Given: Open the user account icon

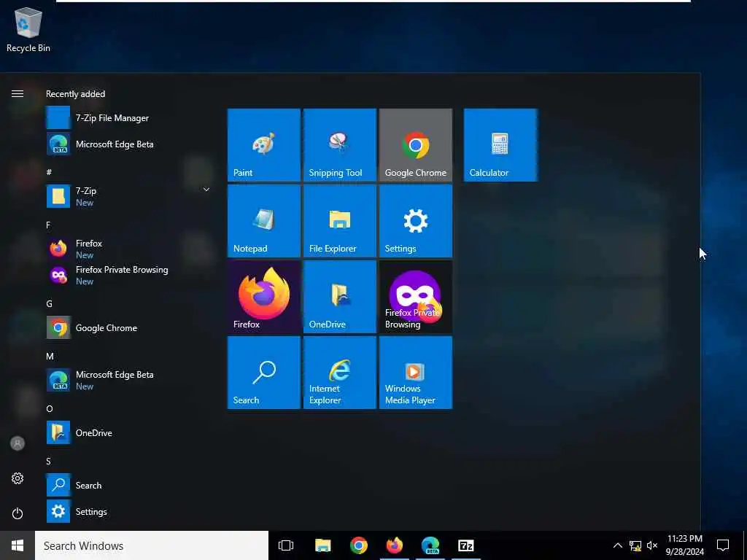Looking at the screenshot, I should click(18, 443).
